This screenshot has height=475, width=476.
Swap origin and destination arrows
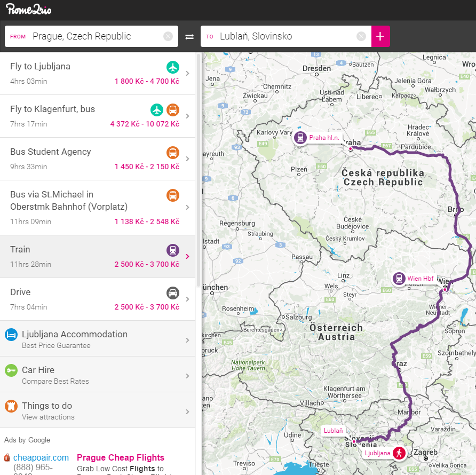[x=189, y=36]
